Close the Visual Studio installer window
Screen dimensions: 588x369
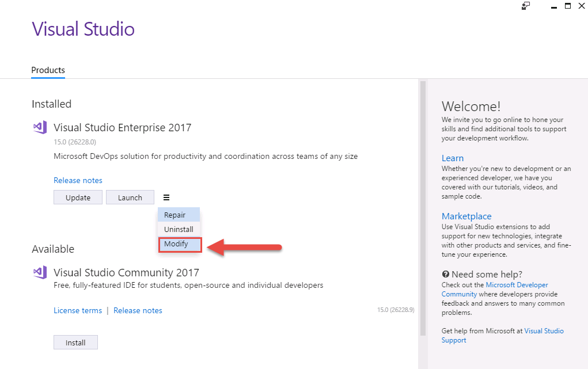pos(582,6)
